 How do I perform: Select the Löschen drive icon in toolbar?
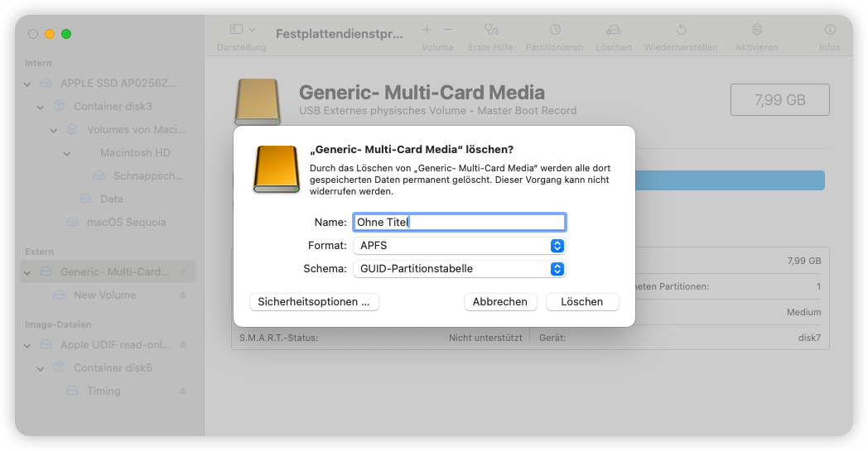pos(614,30)
